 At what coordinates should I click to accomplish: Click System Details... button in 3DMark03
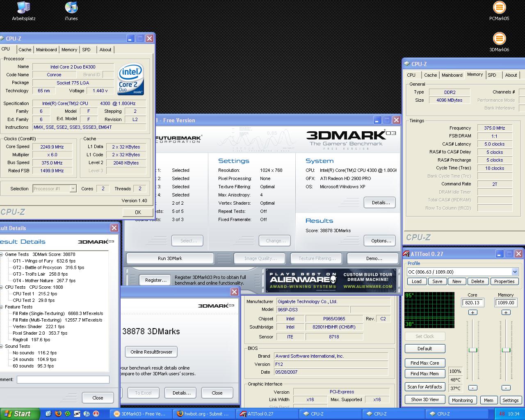point(379,203)
